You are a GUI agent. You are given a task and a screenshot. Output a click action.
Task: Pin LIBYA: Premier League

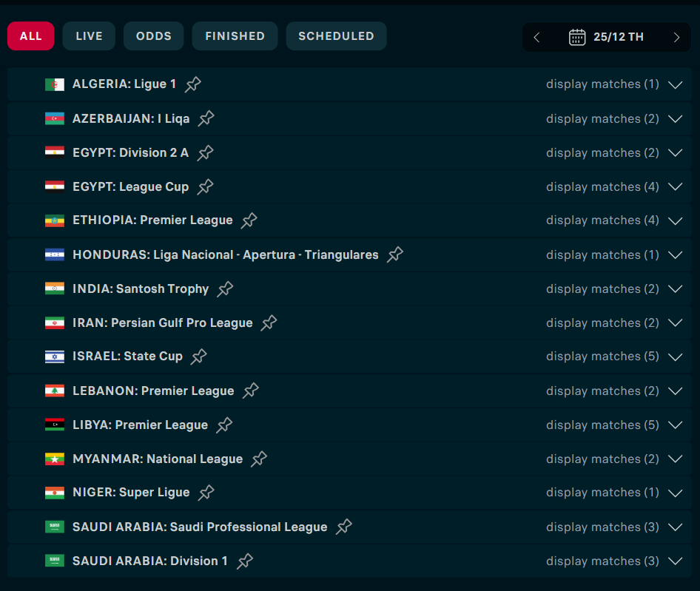click(x=224, y=425)
